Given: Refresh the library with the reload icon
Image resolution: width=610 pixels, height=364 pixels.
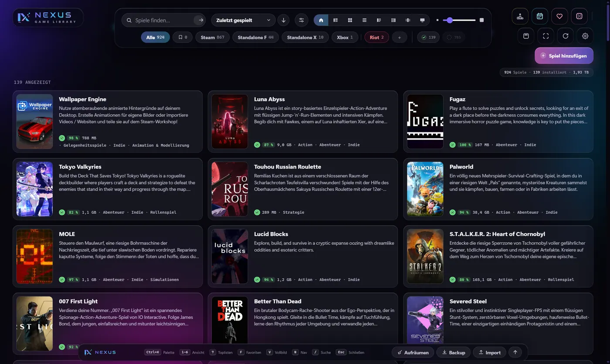Looking at the screenshot, I should click(x=566, y=36).
